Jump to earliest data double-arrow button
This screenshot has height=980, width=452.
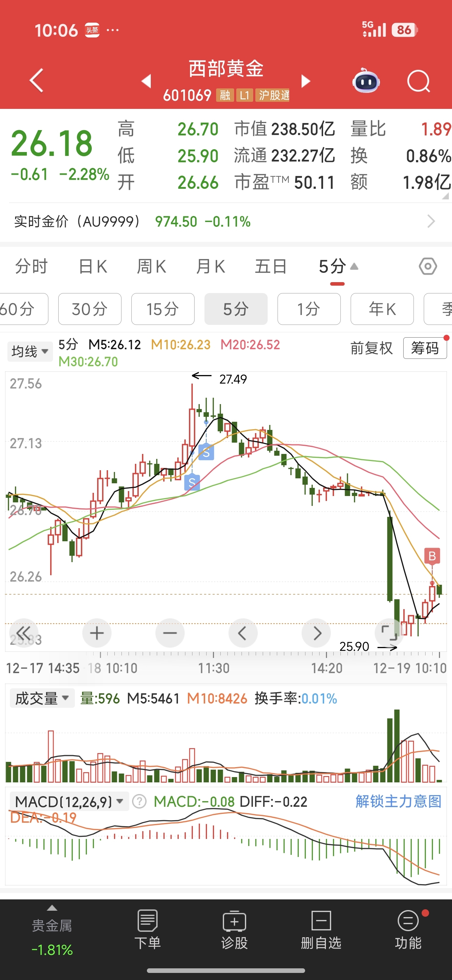point(24,633)
